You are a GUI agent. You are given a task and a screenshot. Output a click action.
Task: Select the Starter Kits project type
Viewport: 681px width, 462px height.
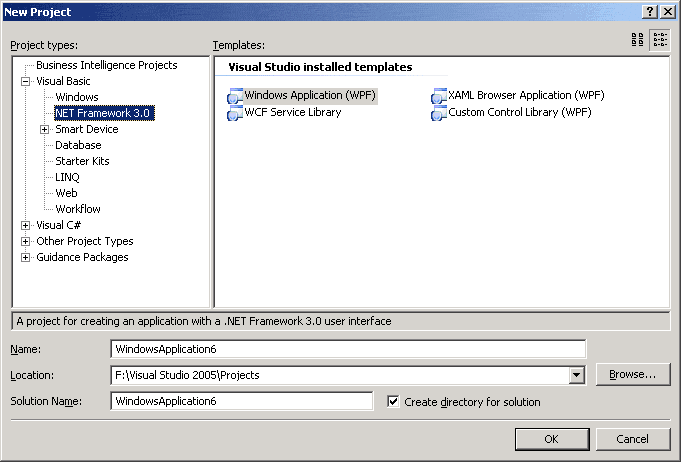click(82, 161)
